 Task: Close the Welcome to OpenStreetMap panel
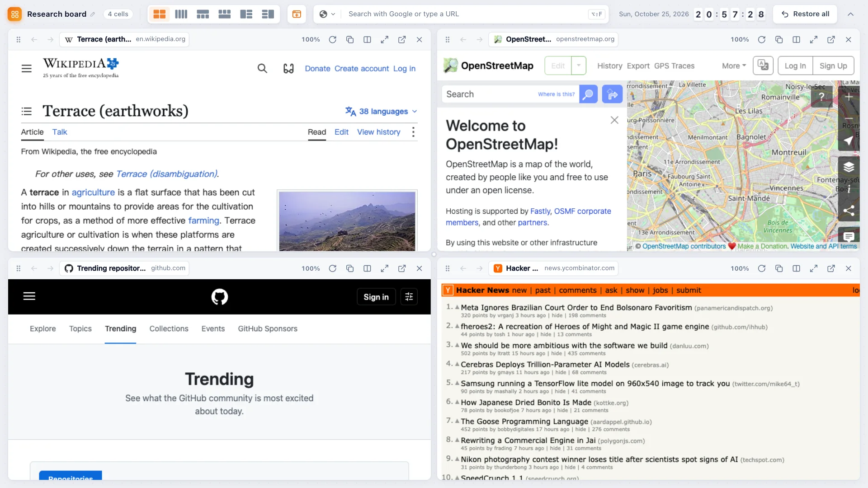point(614,120)
